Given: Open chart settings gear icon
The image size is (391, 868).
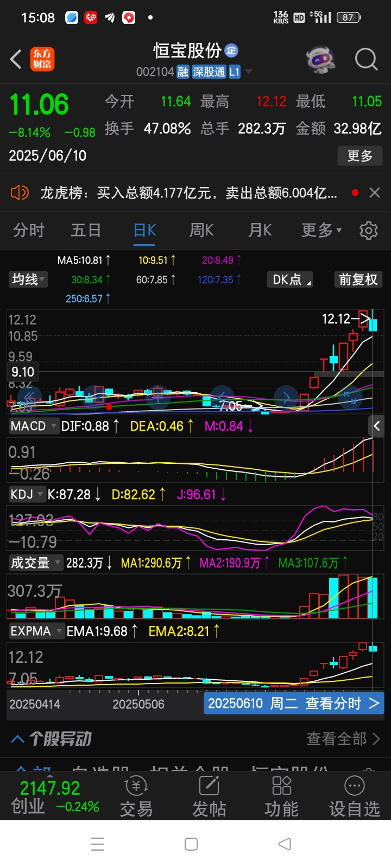Looking at the screenshot, I should tap(369, 230).
